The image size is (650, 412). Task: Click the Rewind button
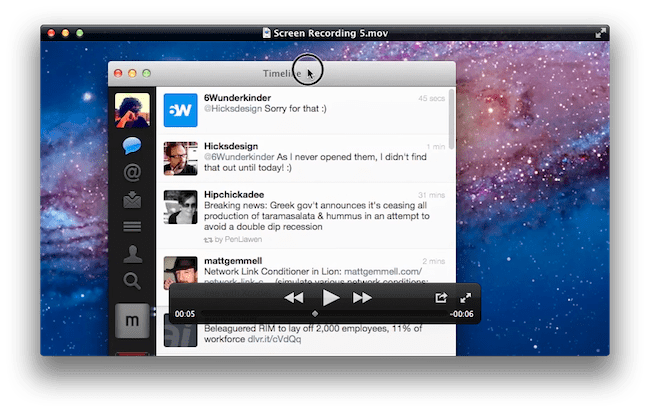click(293, 298)
